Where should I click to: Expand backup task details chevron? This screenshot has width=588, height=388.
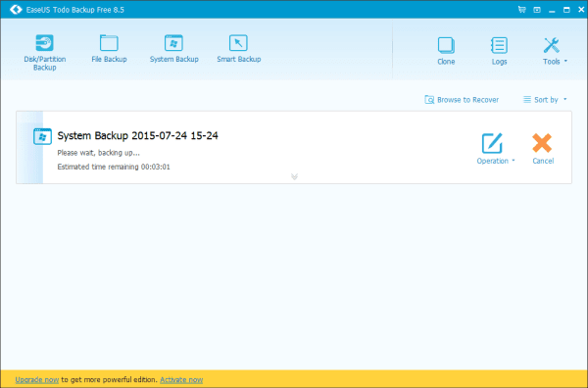click(294, 176)
